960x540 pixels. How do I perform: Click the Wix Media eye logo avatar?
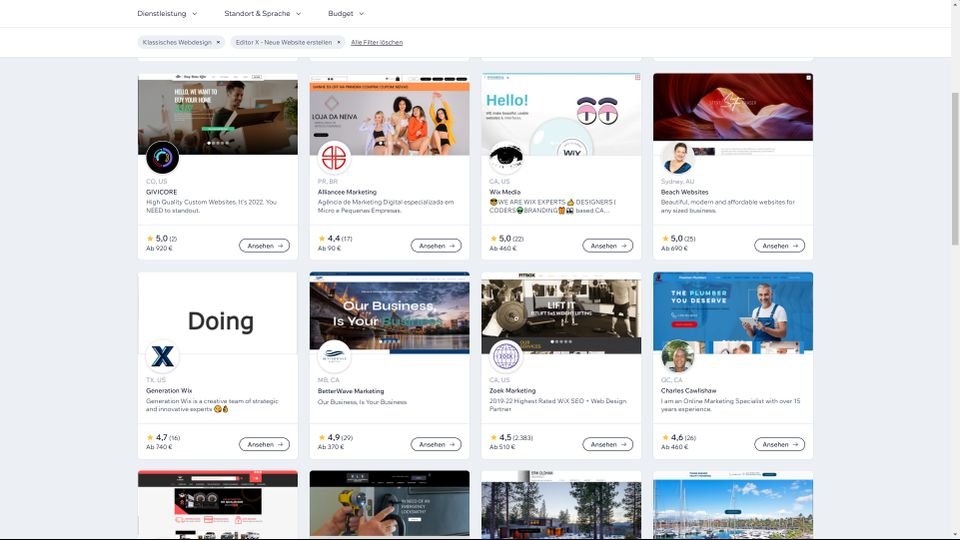pos(506,158)
